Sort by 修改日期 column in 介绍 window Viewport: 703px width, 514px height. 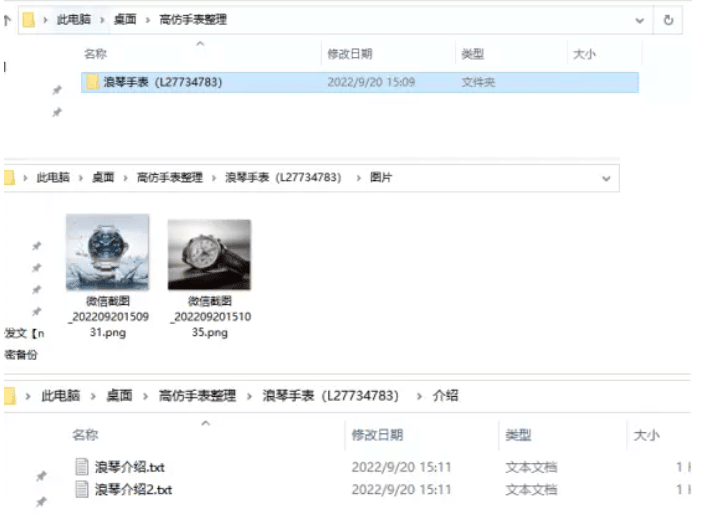378,435
